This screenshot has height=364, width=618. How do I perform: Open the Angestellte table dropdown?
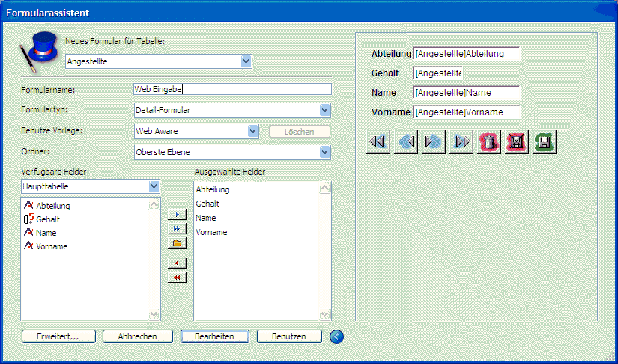coord(246,61)
